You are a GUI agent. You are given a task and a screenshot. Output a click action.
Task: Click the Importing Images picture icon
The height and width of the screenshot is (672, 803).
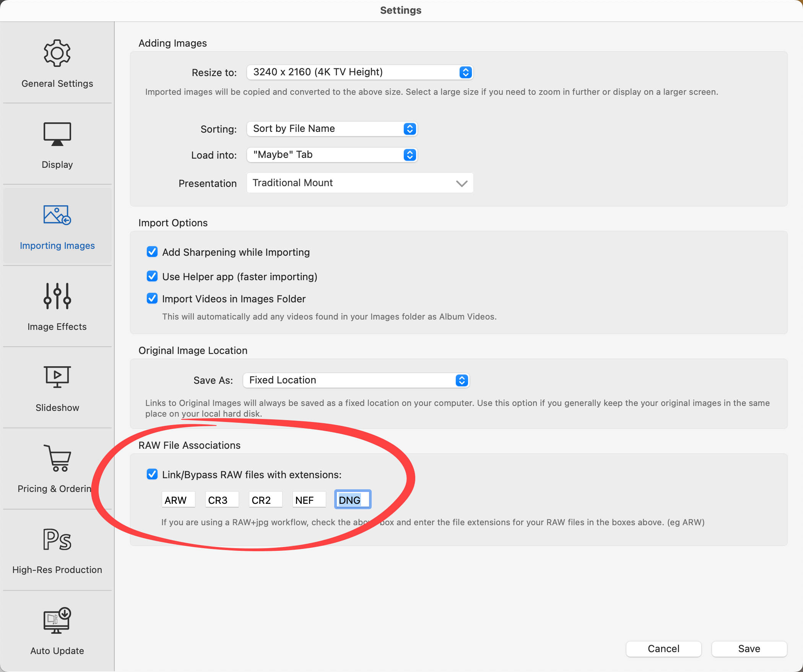pyautogui.click(x=57, y=215)
